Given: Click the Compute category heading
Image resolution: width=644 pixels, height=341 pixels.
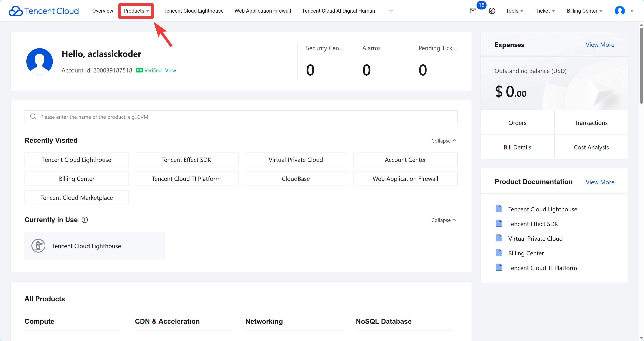Looking at the screenshot, I should pos(39,321).
